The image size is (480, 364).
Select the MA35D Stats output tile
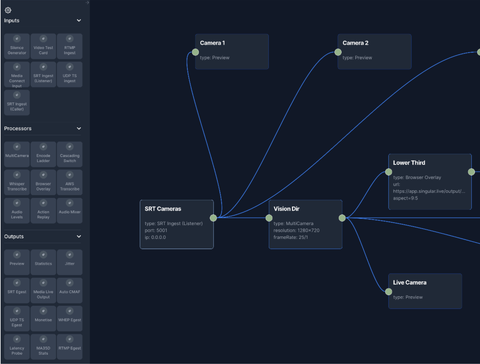click(x=43, y=347)
